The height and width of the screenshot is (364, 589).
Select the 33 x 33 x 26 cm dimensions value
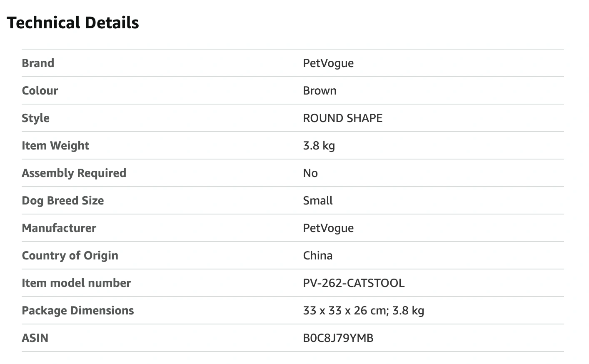pyautogui.click(x=363, y=311)
